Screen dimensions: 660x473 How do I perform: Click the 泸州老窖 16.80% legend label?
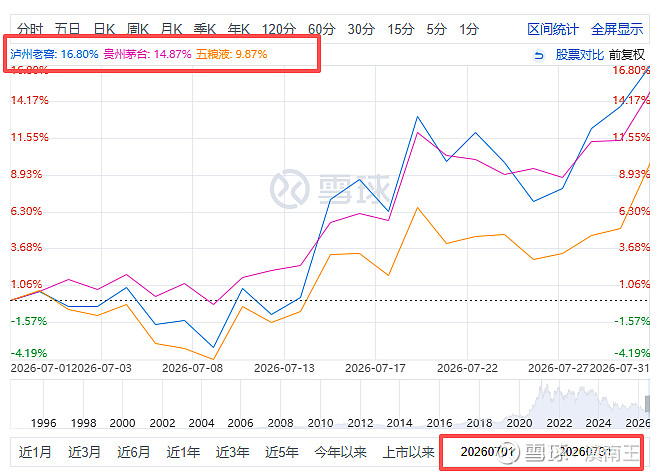click(x=54, y=54)
